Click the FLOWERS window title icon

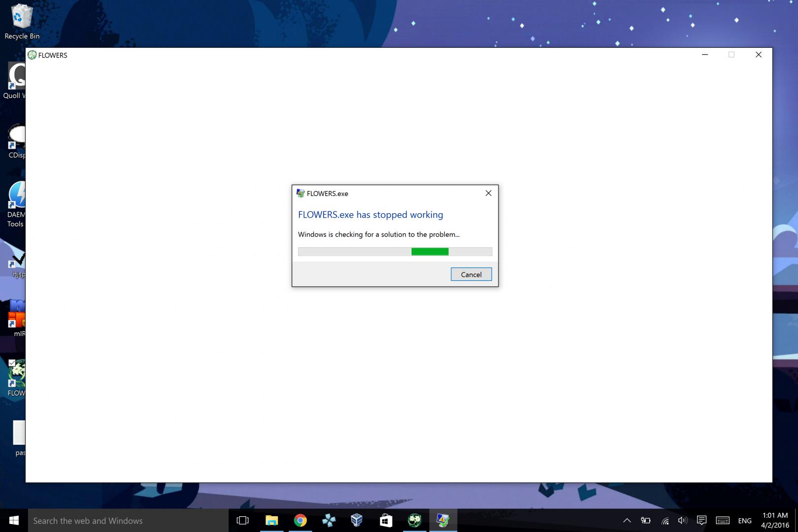[32, 55]
